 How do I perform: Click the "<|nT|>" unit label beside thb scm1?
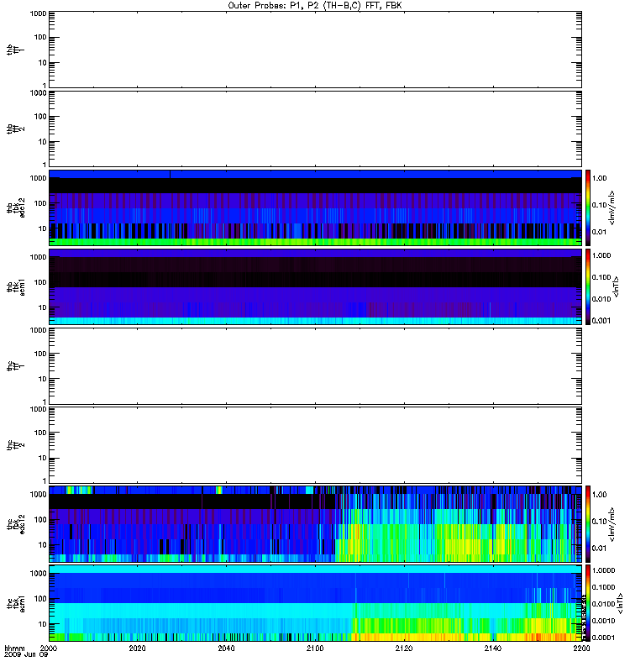(617, 286)
